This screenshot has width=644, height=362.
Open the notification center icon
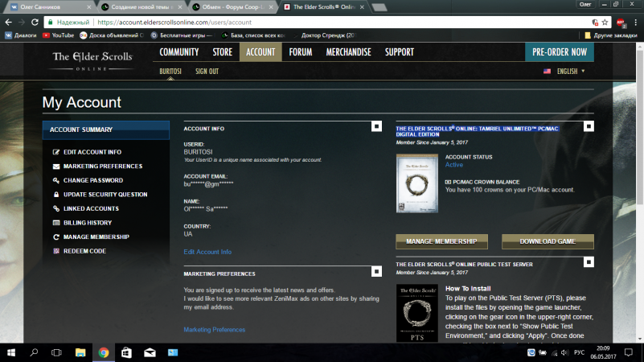(x=629, y=352)
